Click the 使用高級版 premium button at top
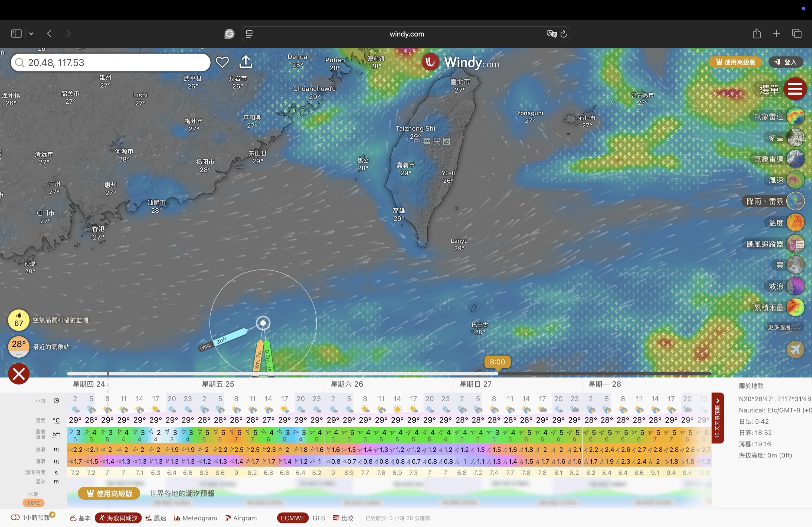The height and width of the screenshot is (527, 812). click(x=735, y=62)
